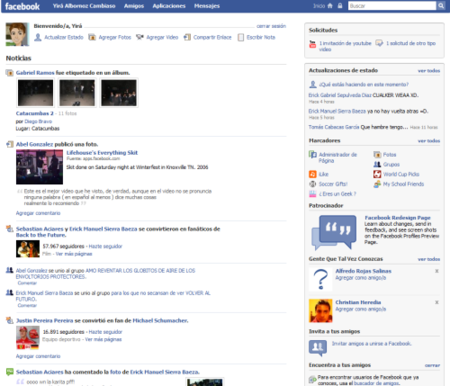Click the user avatar picture
This screenshot has width=450, height=386.
[x=17, y=34]
